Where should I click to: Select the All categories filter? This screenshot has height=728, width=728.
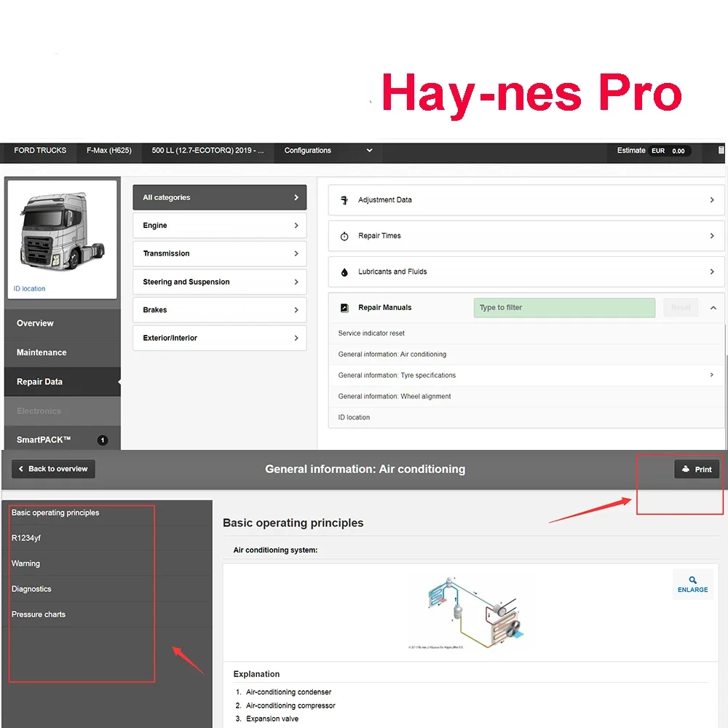point(220,197)
